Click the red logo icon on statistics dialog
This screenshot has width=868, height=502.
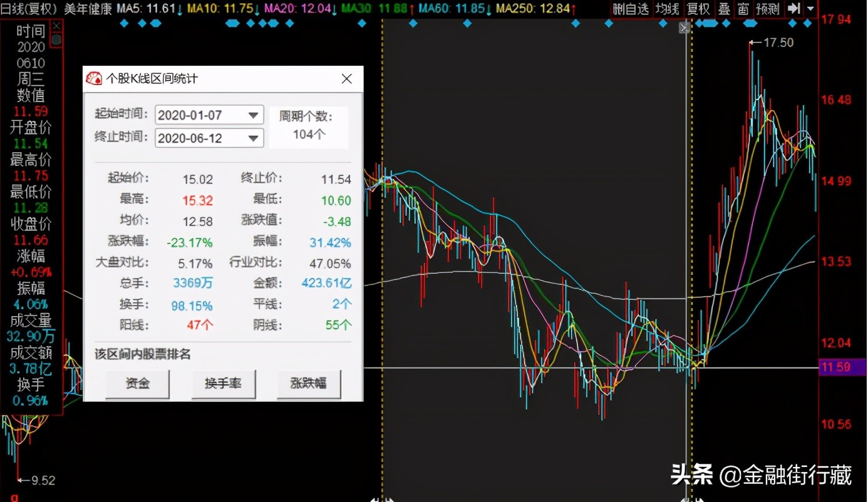(x=95, y=78)
